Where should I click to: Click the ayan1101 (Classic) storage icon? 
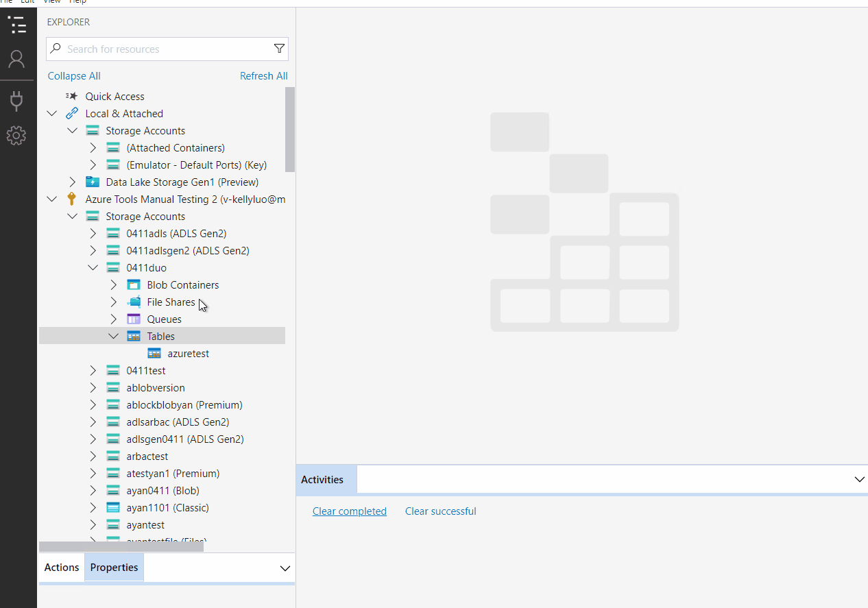tap(113, 508)
